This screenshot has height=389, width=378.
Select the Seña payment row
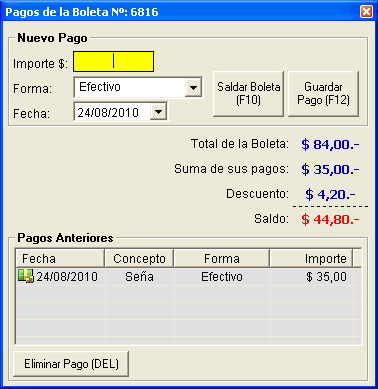188,277
